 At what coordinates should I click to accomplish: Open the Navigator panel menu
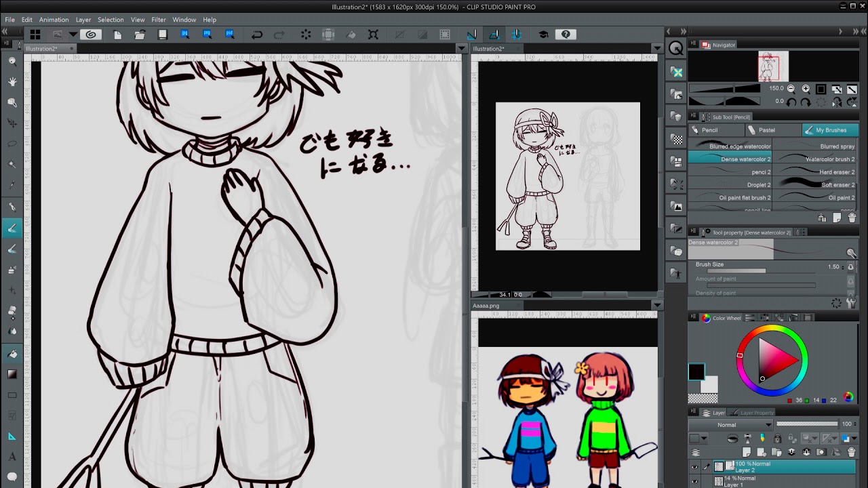pos(694,45)
